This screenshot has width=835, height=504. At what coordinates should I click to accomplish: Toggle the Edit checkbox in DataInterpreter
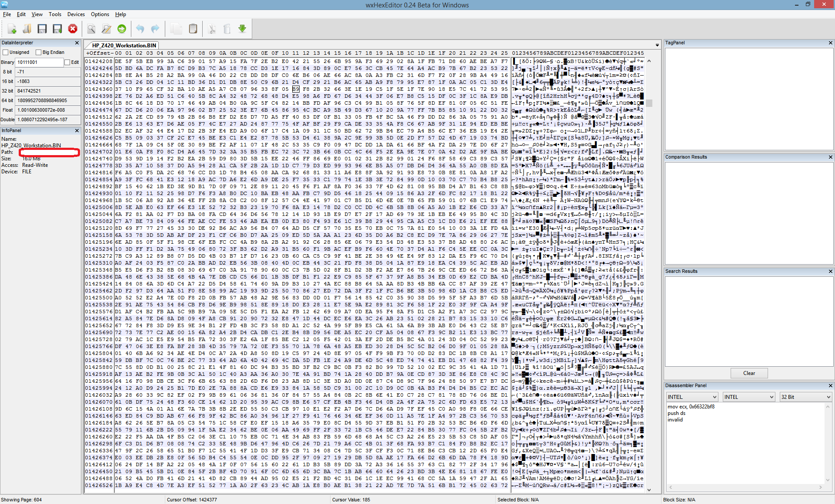point(67,62)
